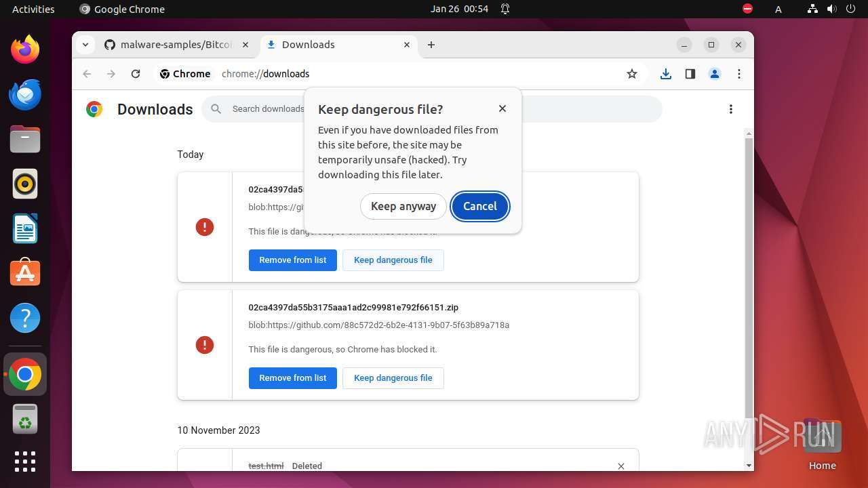Close the malware-samples GitHub tab

coord(245,45)
